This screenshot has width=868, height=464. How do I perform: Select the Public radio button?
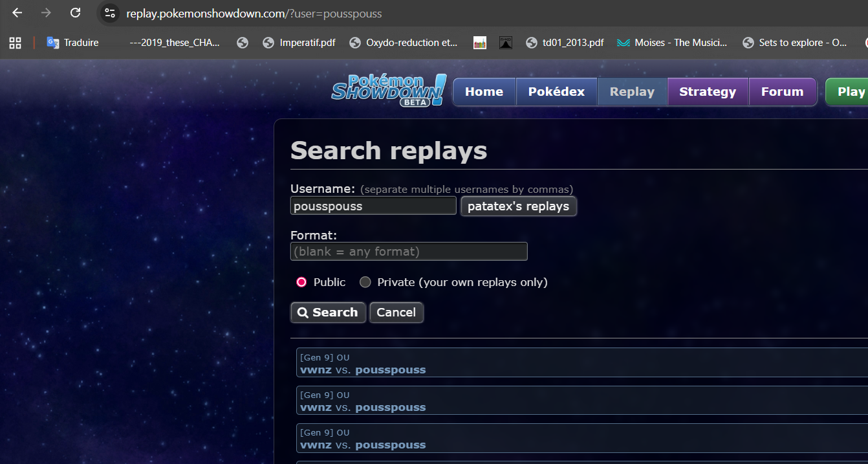pyautogui.click(x=301, y=282)
